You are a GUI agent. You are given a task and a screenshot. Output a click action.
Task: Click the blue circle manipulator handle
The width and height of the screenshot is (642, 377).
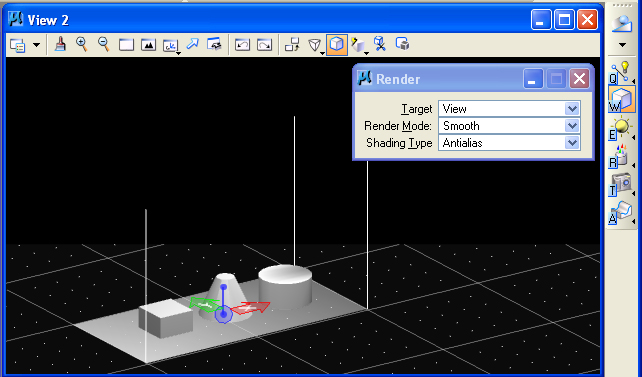coord(224,314)
